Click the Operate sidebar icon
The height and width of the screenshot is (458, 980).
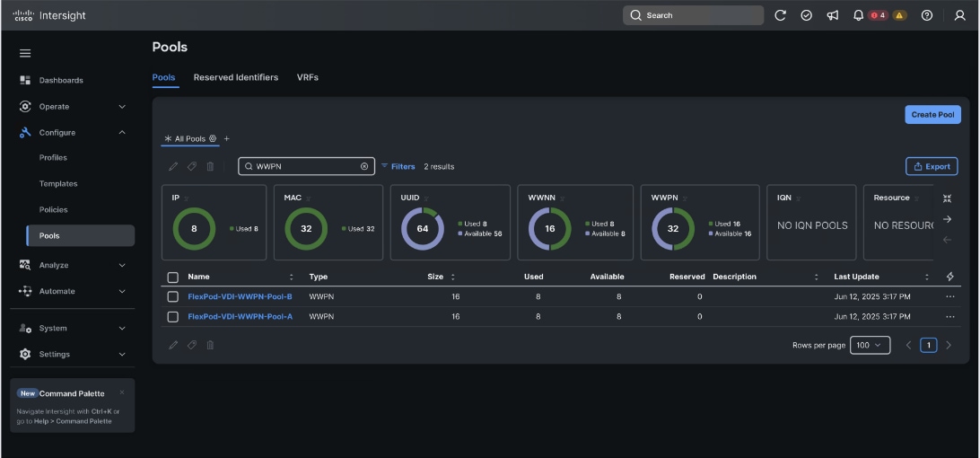pyautogui.click(x=25, y=106)
